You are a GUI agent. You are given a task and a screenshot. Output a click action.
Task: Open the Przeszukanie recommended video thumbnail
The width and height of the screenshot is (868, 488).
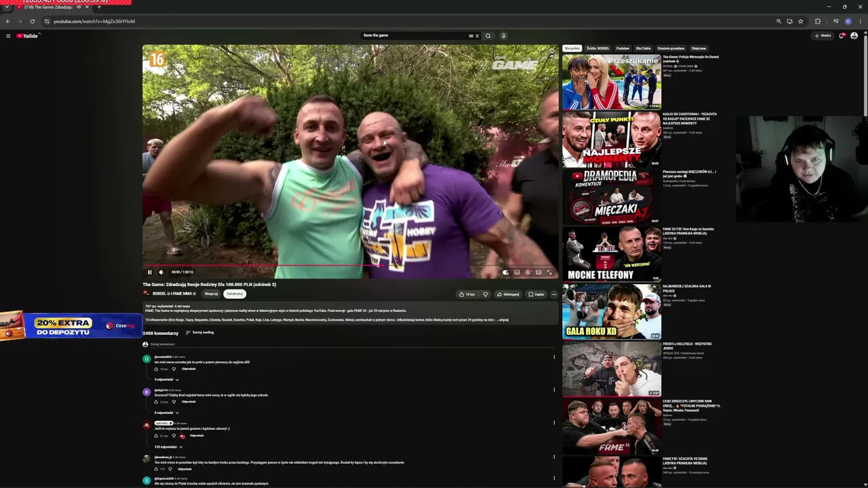point(612,82)
